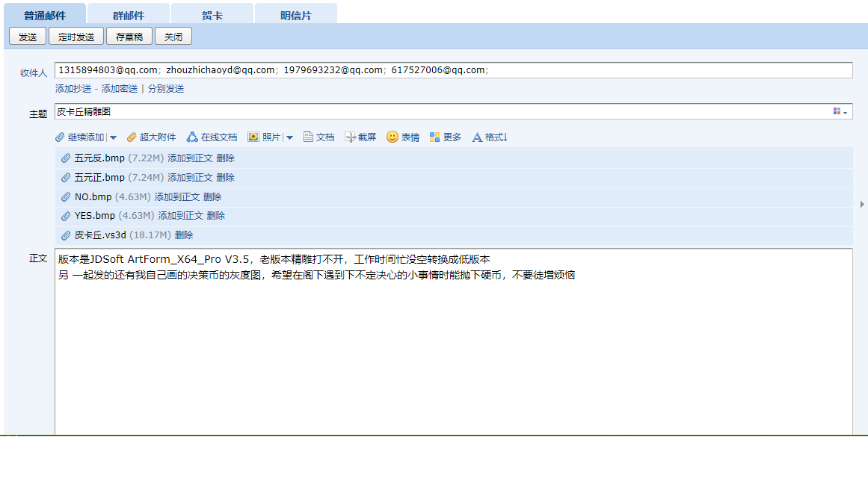Open the 更多 more options
This screenshot has height=484, width=868.
coord(446,137)
